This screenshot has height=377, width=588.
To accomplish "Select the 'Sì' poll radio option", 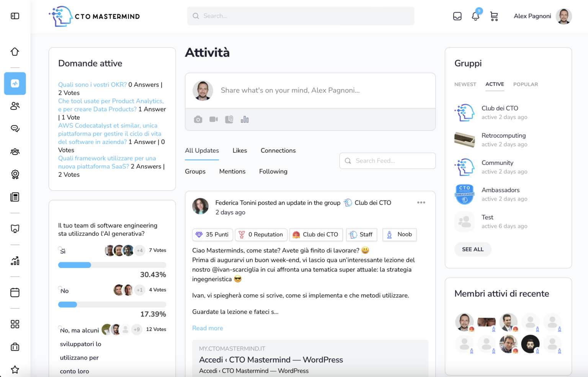I will click(60, 249).
